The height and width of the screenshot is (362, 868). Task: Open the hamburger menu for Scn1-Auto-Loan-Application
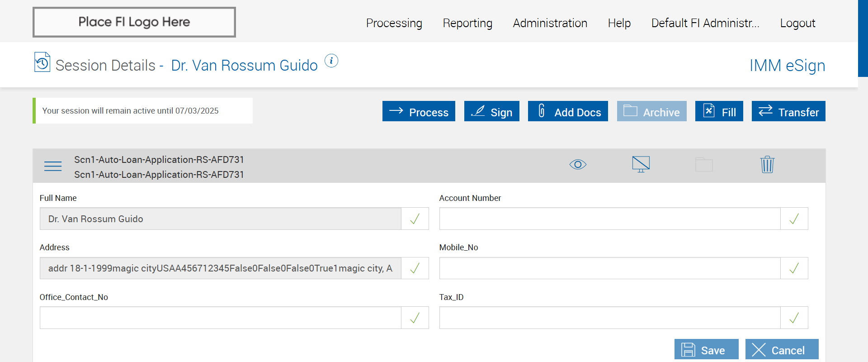53,167
